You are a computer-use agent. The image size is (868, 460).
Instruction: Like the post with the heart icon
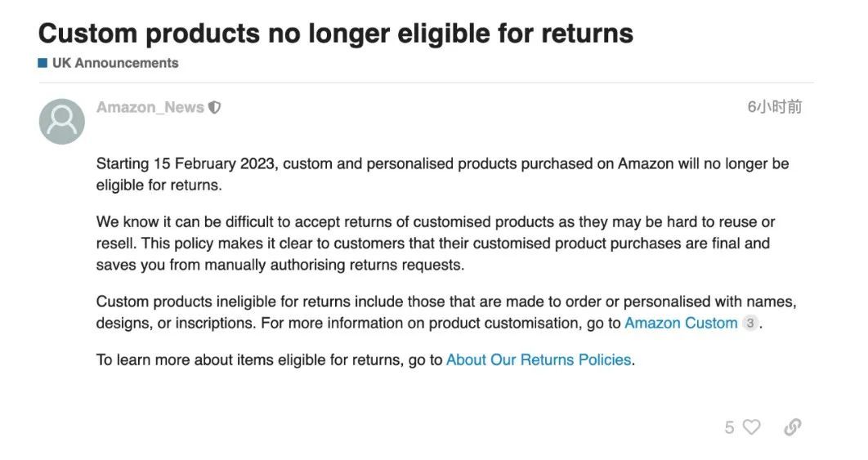click(751, 427)
